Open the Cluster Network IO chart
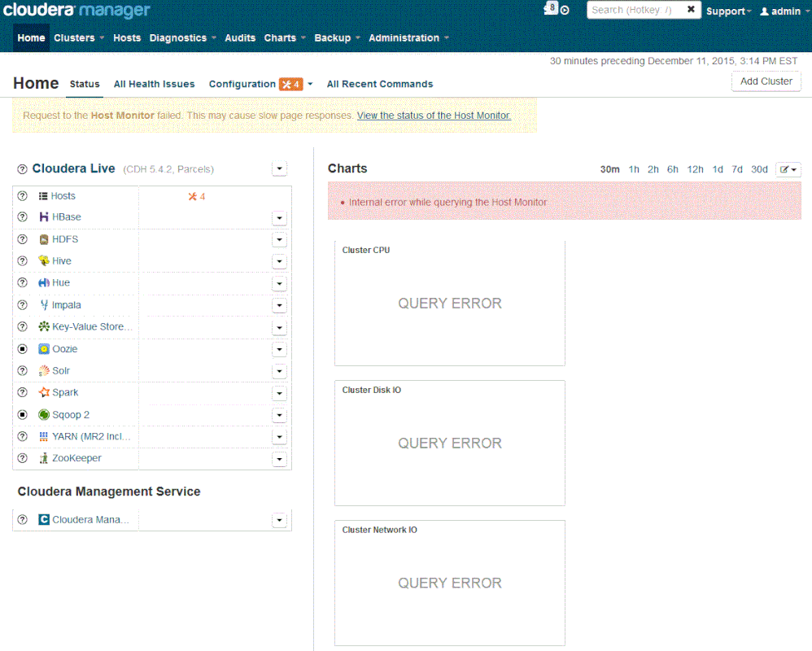812x651 pixels. tap(450, 583)
